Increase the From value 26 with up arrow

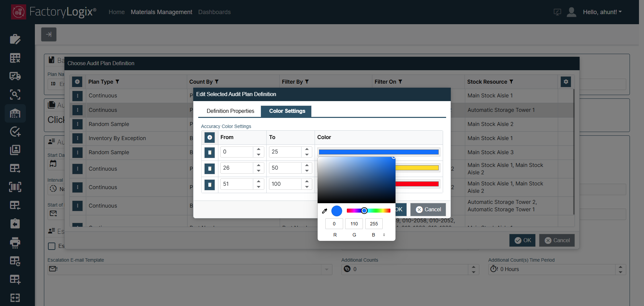click(259, 165)
